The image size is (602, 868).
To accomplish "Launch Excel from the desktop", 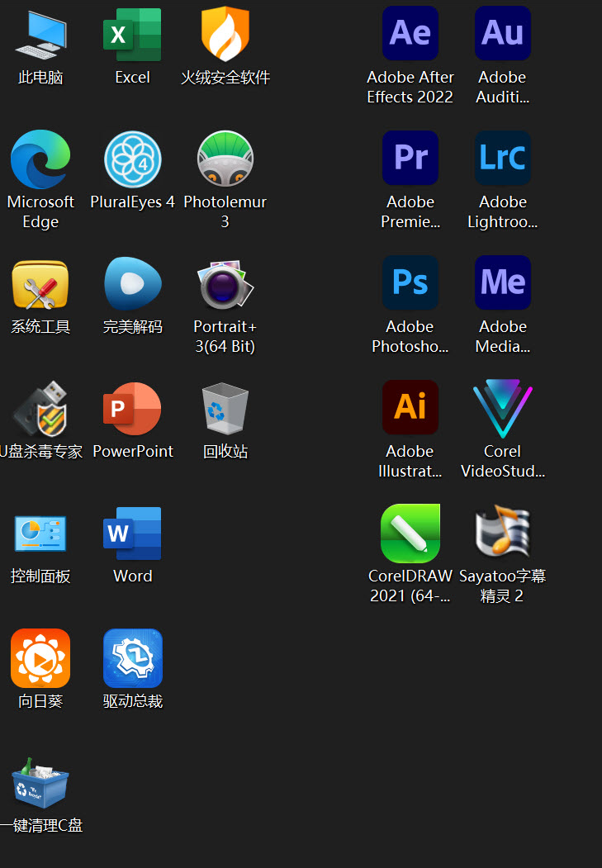I will point(132,35).
